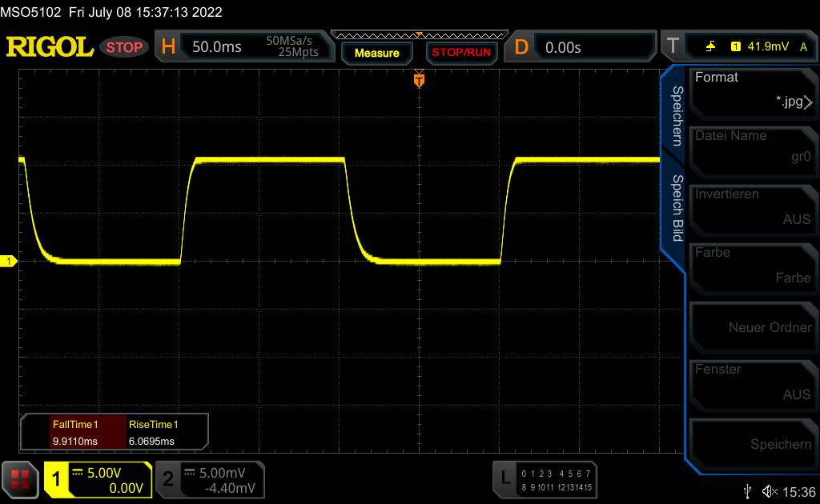
Task: Switch to the Speich Bild vertical tab
Action: (677, 208)
